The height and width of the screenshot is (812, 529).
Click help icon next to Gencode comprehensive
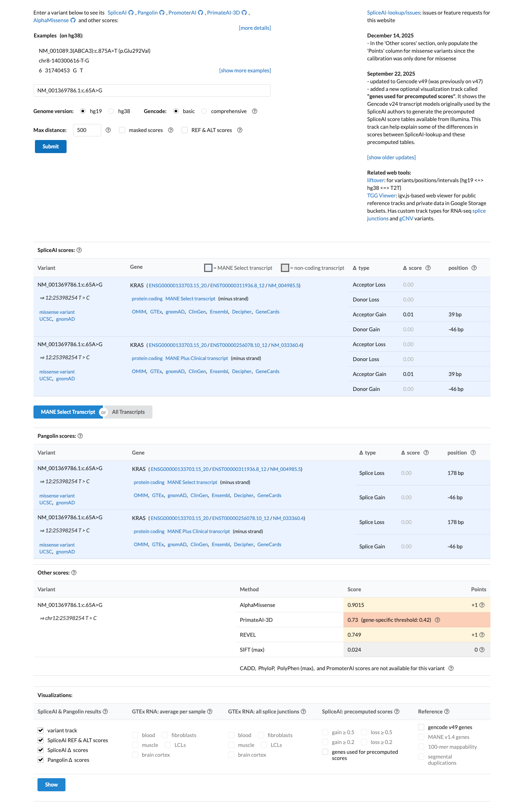[255, 111]
